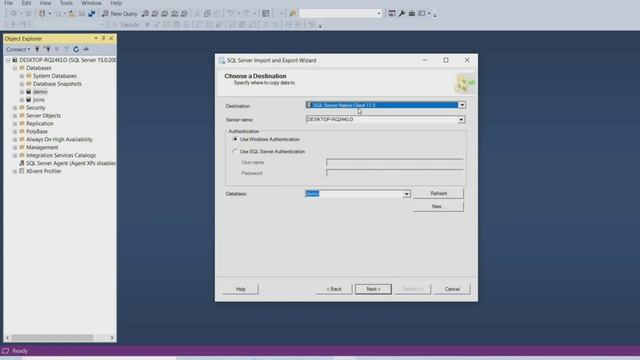This screenshot has height=360, width=640.
Task: Select the Always On High Availability item
Action: 59,140
